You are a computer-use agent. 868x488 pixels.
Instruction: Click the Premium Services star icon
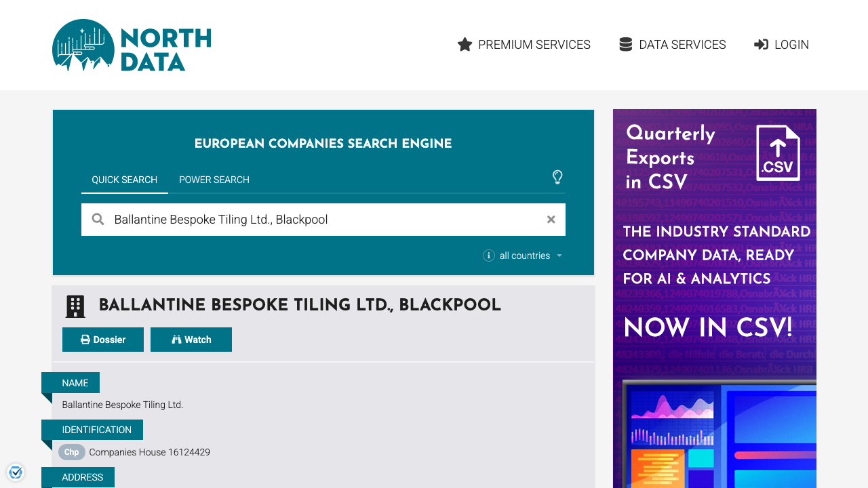465,45
